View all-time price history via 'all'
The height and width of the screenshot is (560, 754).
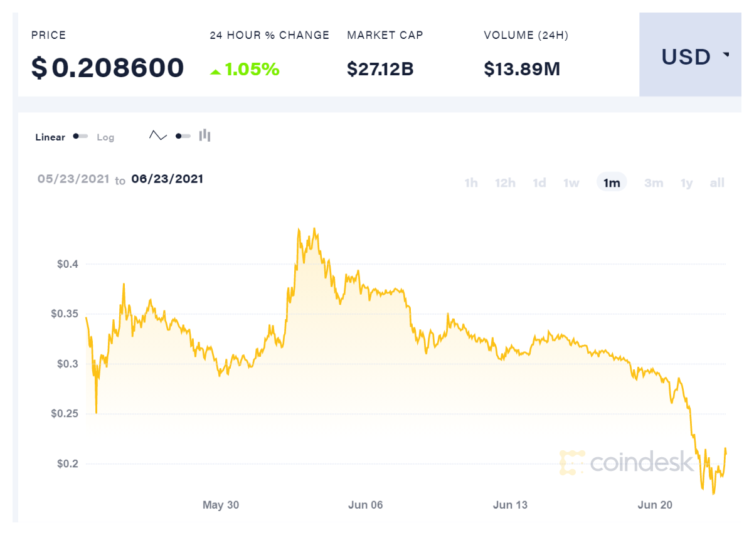pyautogui.click(x=717, y=182)
